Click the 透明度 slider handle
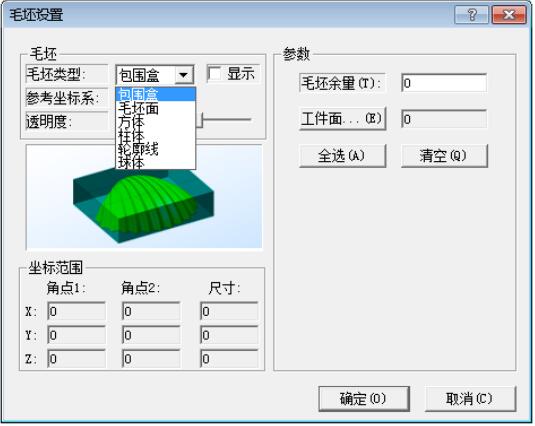535x426 pixels. 200,120
